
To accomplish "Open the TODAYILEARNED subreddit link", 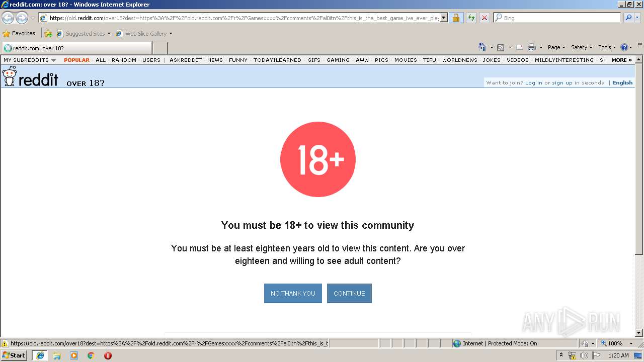I will click(277, 60).
